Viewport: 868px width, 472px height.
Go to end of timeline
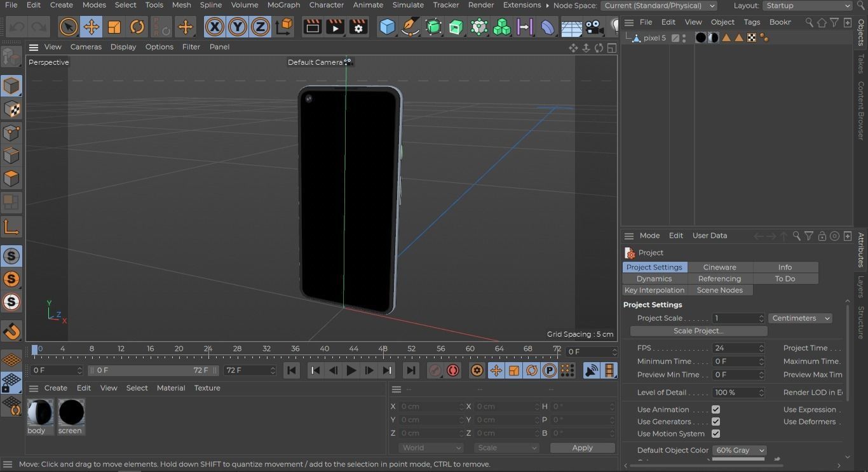411,370
